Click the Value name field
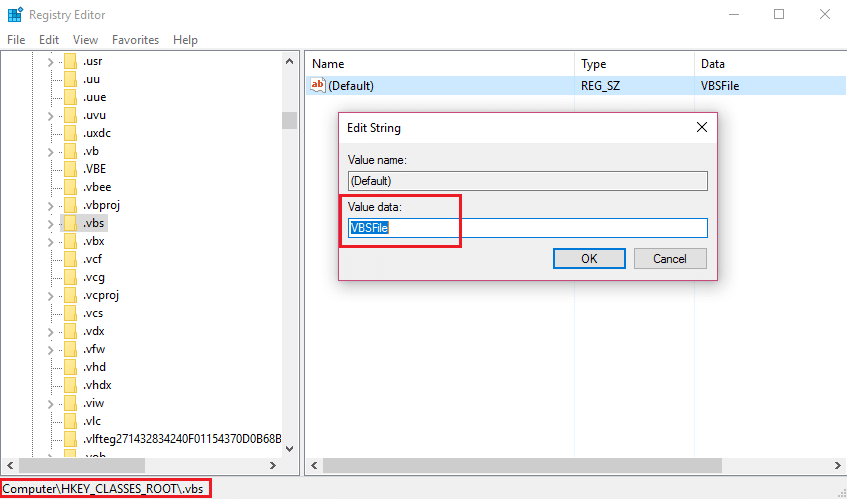This screenshot has height=499, width=847. (x=528, y=181)
